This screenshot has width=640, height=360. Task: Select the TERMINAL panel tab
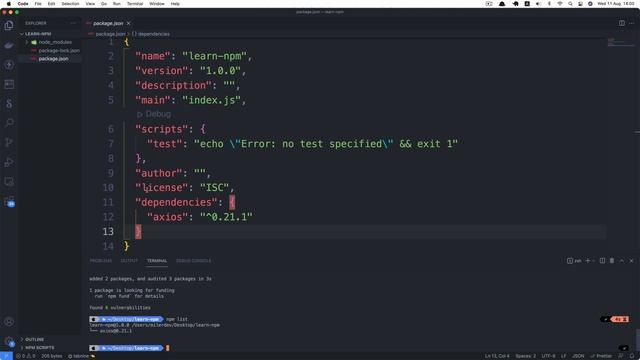pos(157,260)
